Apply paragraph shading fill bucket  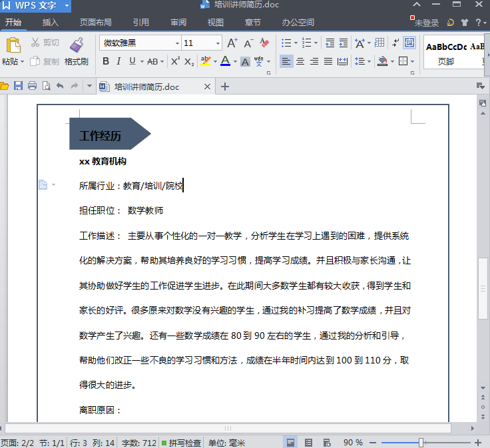pyautogui.click(x=382, y=61)
